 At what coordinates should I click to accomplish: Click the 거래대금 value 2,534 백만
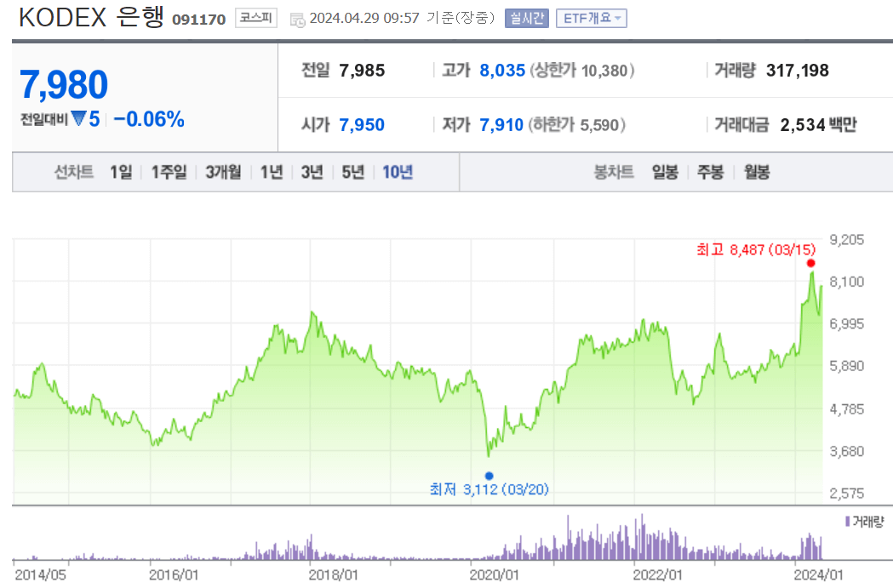click(x=818, y=124)
